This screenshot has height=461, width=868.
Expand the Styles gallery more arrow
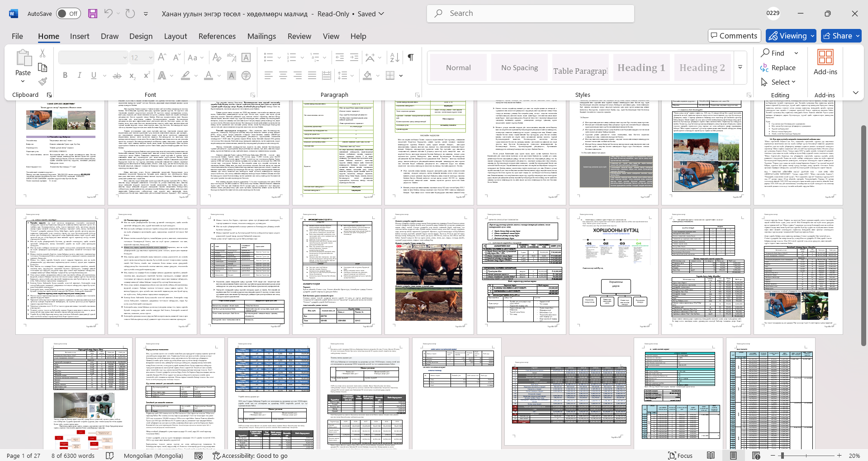pyautogui.click(x=740, y=67)
